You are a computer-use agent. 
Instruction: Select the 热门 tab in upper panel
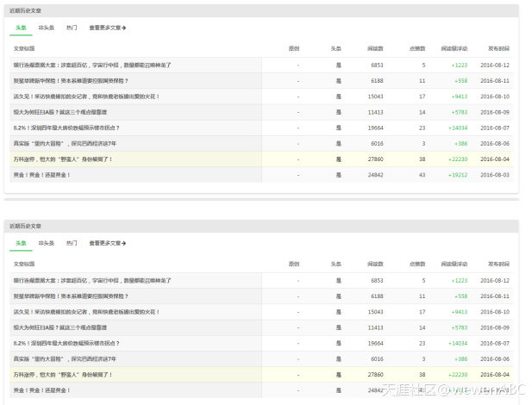71,28
